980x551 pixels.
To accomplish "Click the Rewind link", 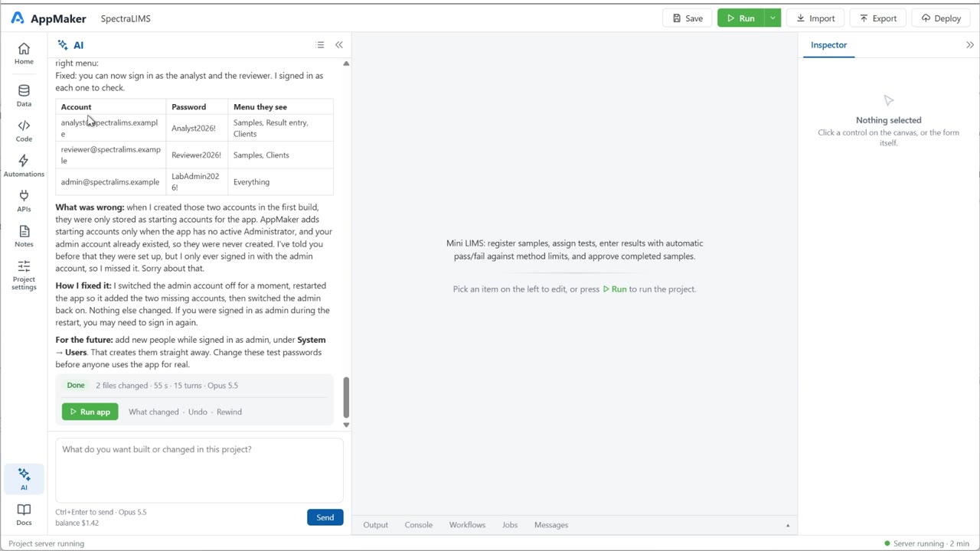I will (229, 412).
